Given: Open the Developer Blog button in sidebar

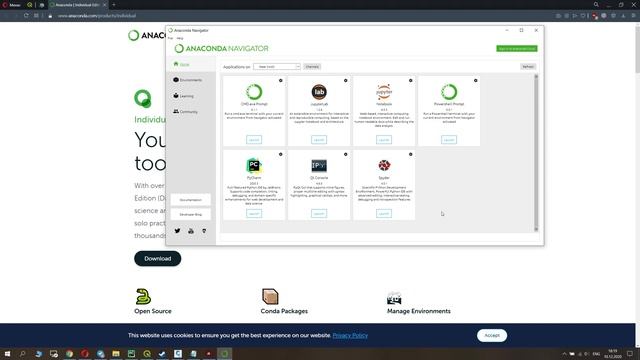Looking at the screenshot, I should [191, 214].
